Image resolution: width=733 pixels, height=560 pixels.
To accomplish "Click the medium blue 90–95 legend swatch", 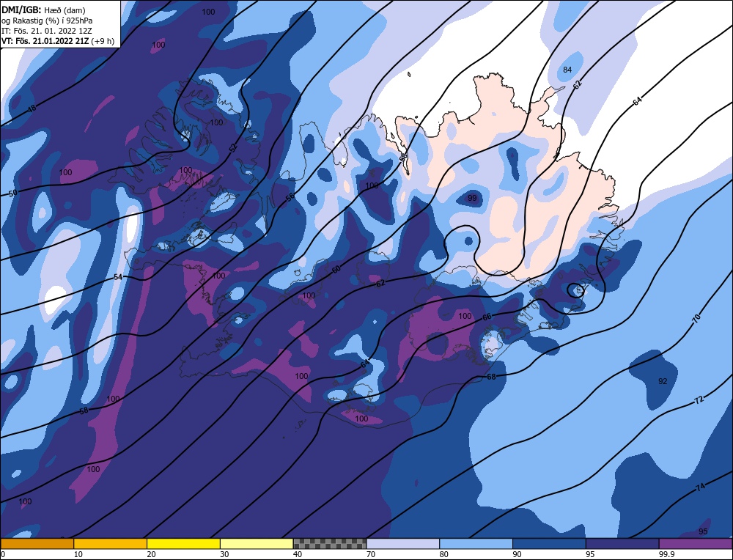I will [x=549, y=543].
